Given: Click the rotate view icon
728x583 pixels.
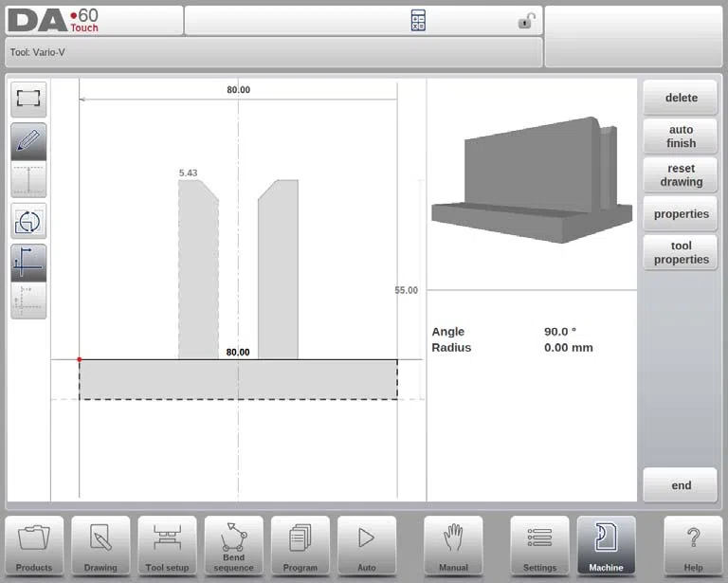Looking at the screenshot, I should [28, 221].
